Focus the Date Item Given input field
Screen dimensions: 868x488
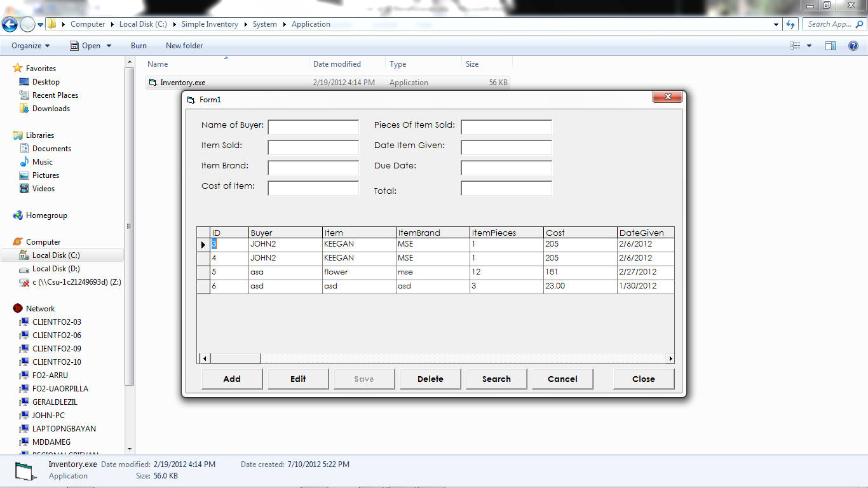coord(506,147)
